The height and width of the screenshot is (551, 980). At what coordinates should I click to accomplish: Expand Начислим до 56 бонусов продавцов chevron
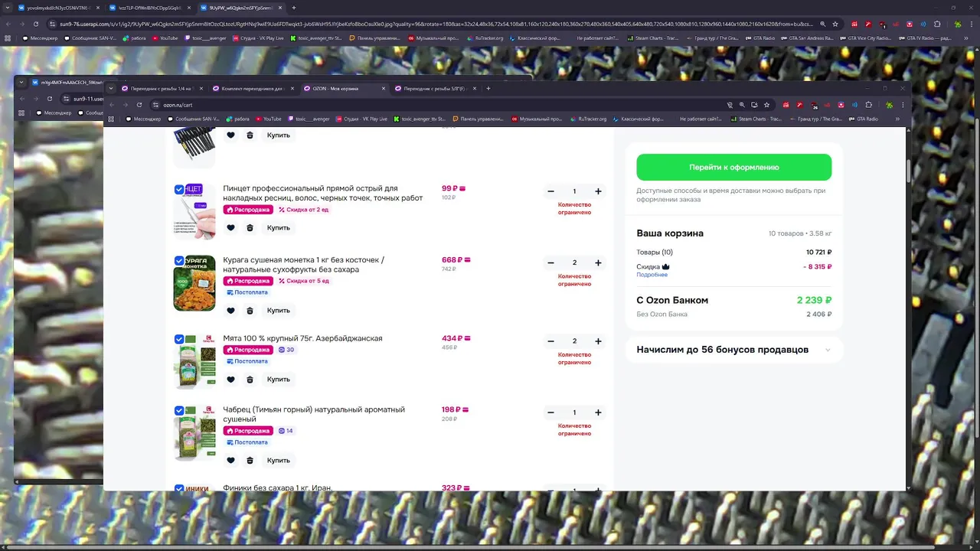tap(828, 350)
